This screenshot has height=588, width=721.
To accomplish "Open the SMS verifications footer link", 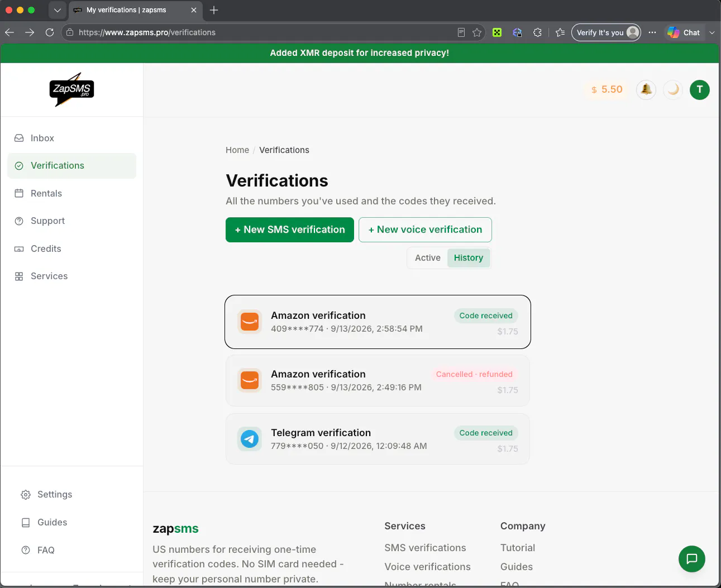I will [425, 548].
